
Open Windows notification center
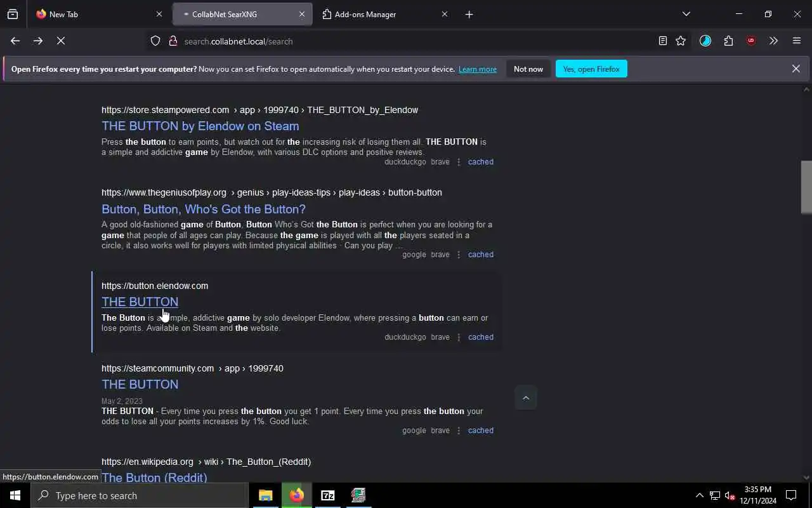click(791, 495)
